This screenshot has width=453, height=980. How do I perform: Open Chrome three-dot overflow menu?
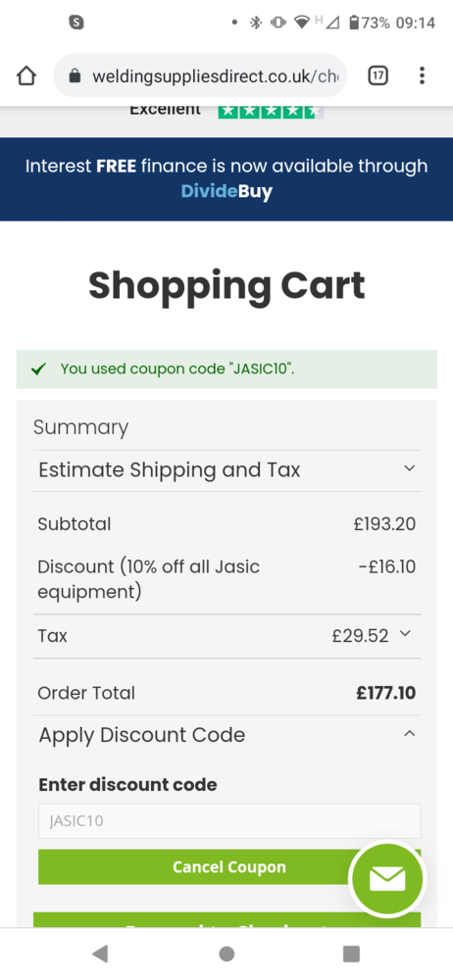pos(423,76)
